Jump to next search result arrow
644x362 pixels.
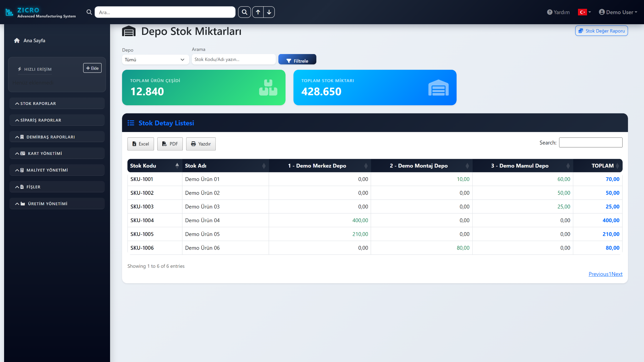coord(269,12)
